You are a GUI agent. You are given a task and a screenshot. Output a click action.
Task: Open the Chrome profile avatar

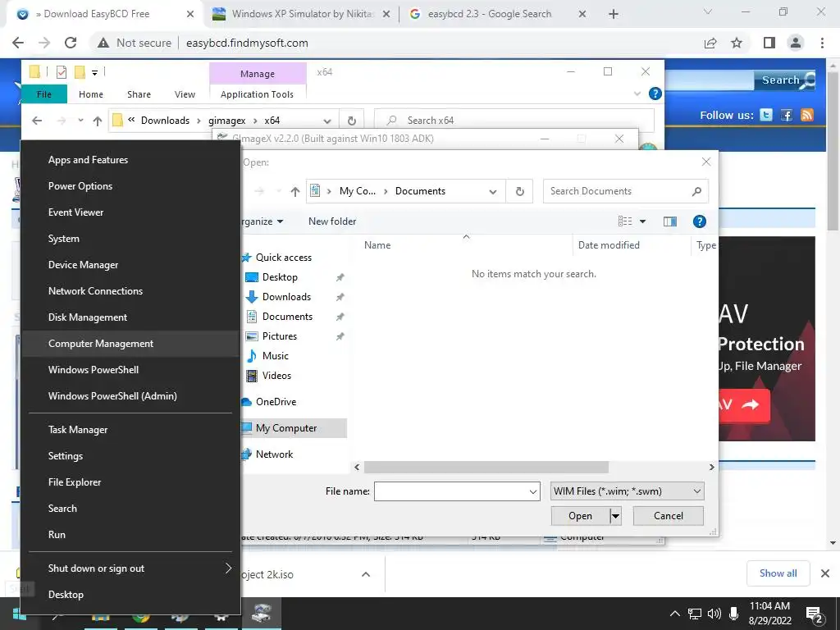796,43
